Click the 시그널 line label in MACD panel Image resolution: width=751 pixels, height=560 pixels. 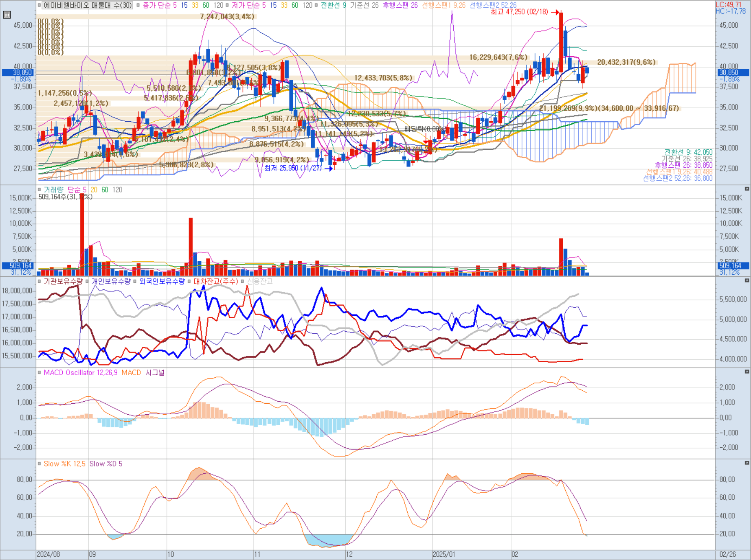click(x=155, y=372)
